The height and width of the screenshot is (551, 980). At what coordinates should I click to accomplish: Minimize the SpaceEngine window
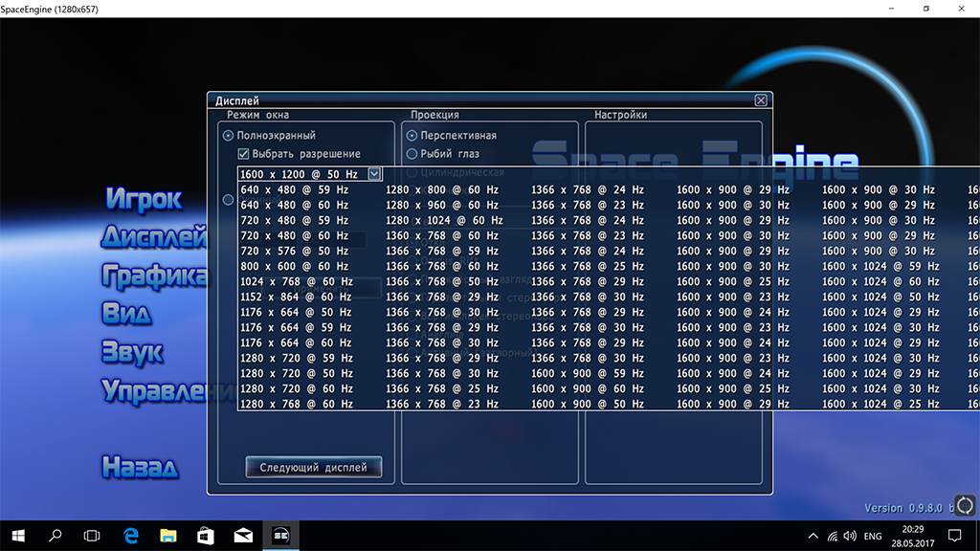[891, 9]
